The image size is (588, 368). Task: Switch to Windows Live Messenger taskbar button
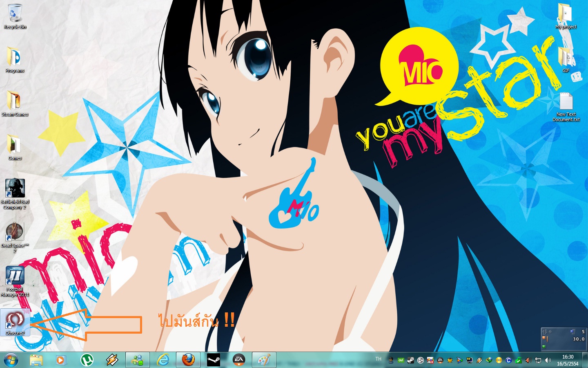click(x=138, y=360)
